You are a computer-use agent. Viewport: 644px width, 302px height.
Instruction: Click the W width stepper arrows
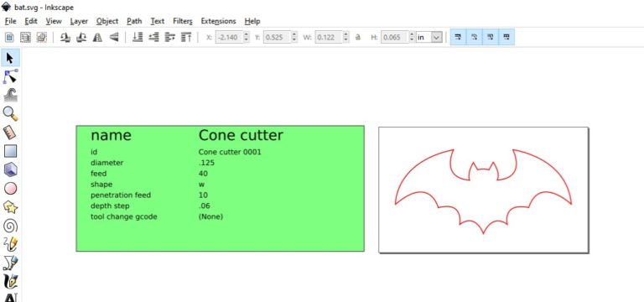tap(346, 38)
